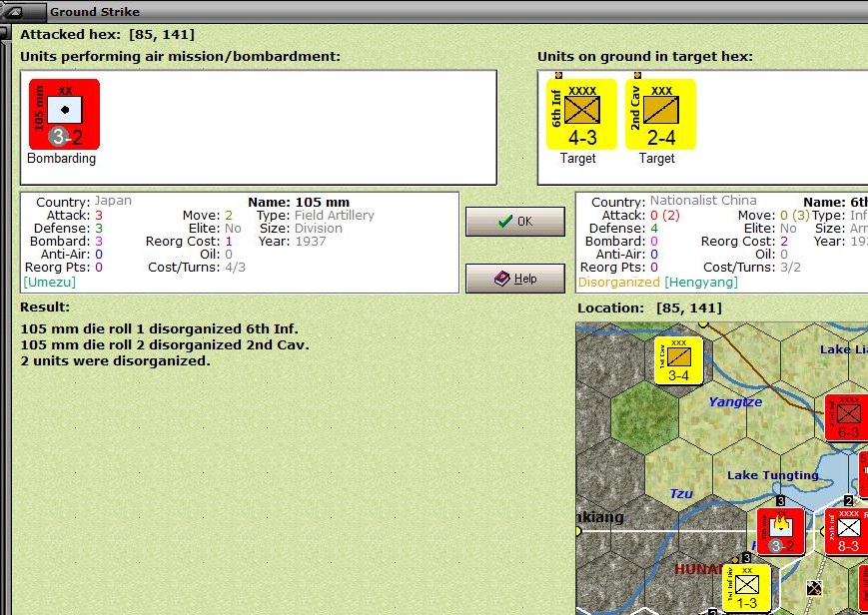The height and width of the screenshot is (615, 868).
Task: Click the "[Umezu]" leader text
Action: pyautogui.click(x=49, y=283)
